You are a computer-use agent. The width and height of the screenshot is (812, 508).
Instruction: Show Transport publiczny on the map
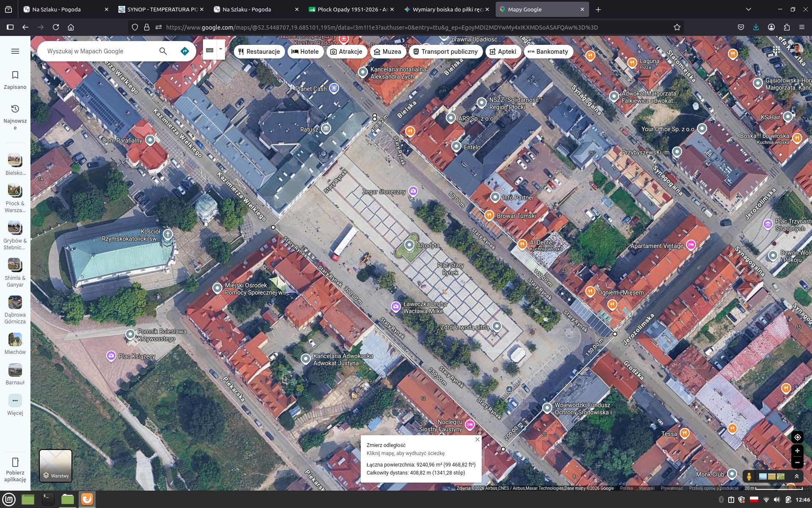445,52
